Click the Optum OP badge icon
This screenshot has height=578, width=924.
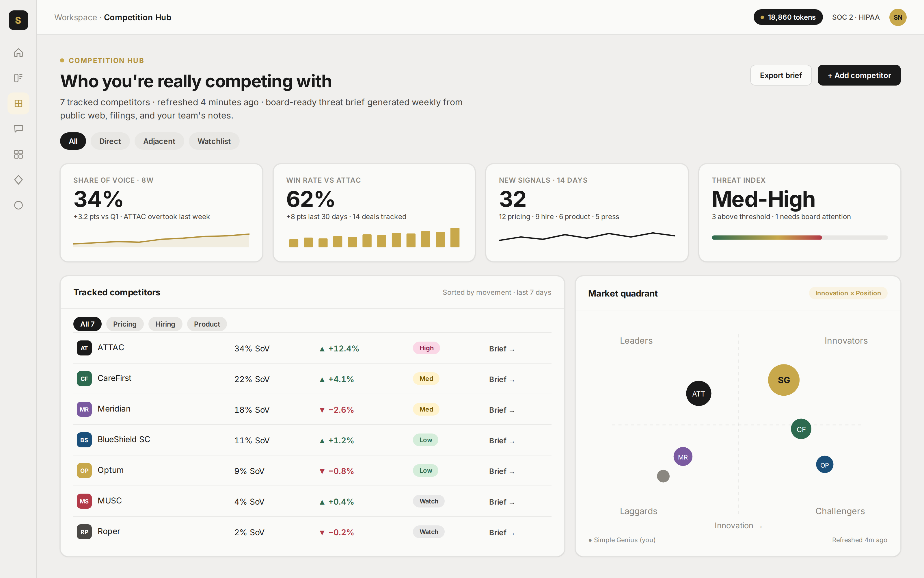(84, 470)
